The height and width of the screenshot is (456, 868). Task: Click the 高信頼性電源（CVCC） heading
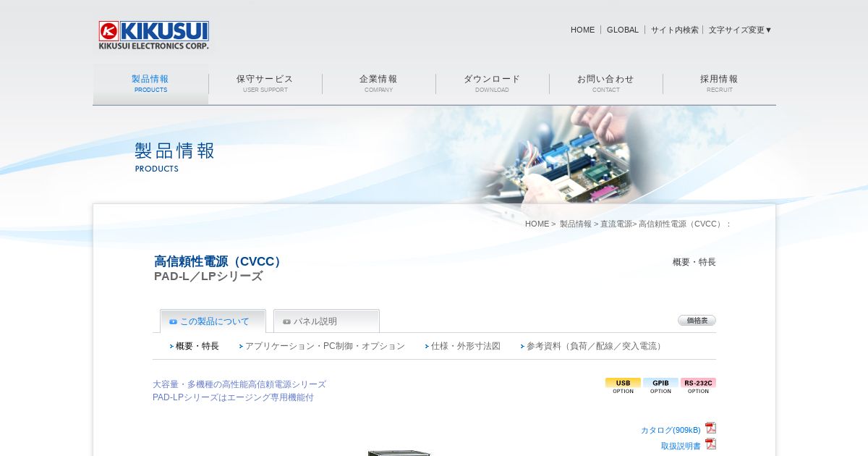tap(219, 261)
